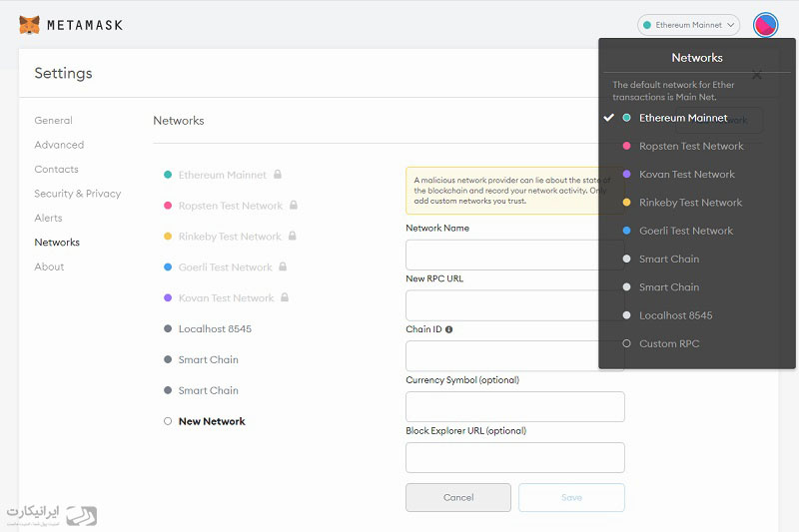
Task: Open the Ethereum Mainnet network selector in header
Action: [x=688, y=25]
